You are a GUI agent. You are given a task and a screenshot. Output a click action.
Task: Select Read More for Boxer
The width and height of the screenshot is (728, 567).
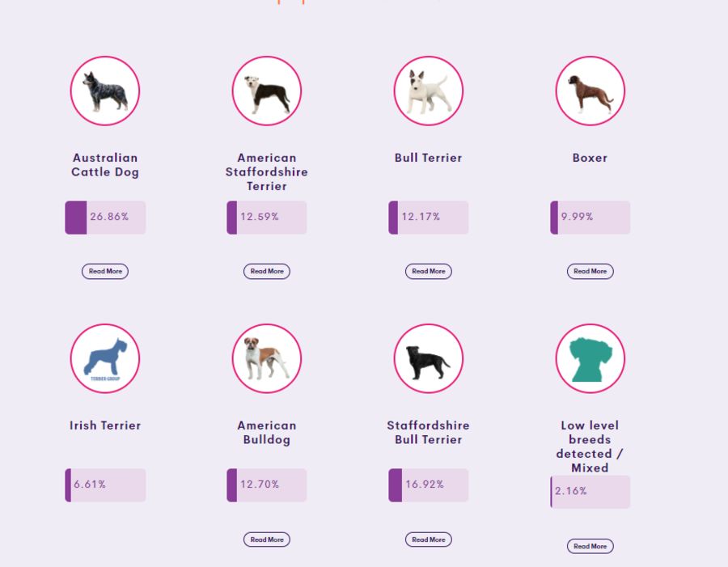point(590,271)
